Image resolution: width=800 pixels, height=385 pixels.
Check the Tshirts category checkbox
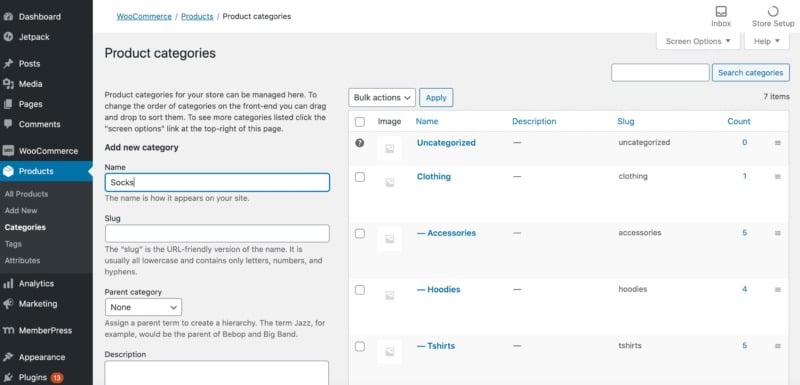click(360, 346)
